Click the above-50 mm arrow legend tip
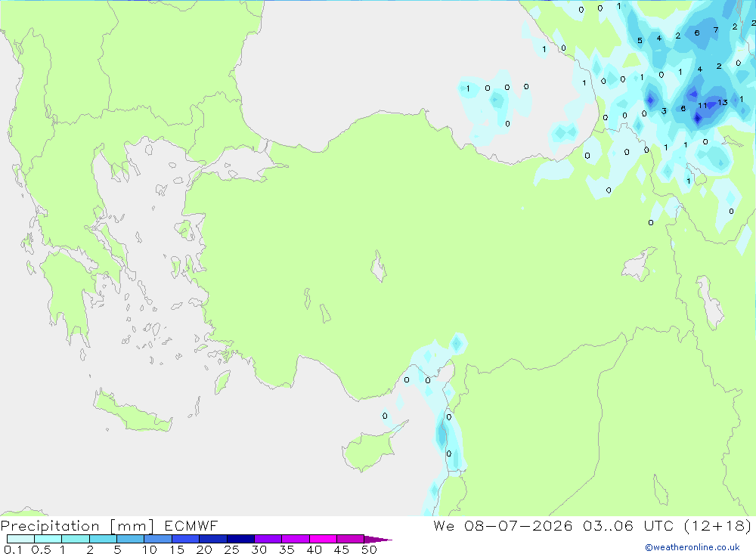 coord(378,539)
